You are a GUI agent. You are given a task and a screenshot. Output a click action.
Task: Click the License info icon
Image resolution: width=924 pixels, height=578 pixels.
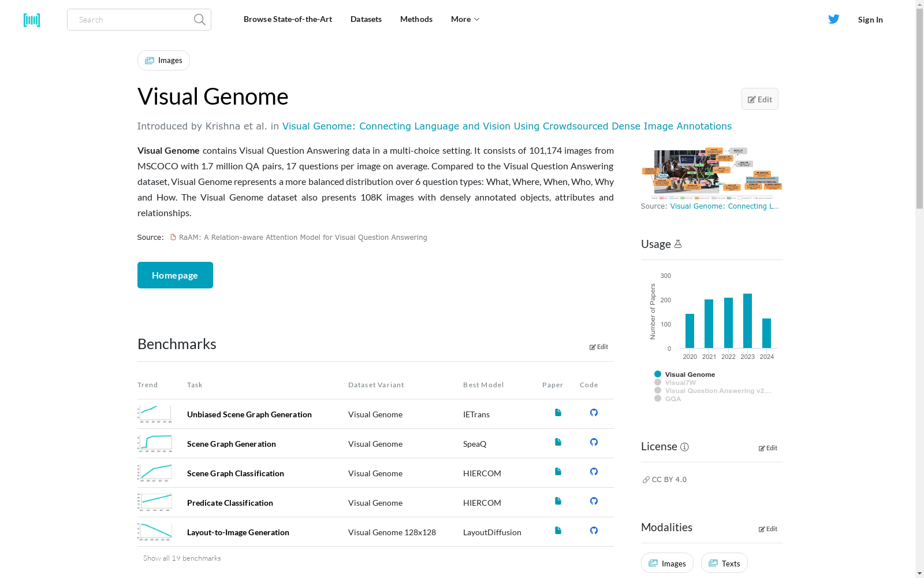tap(684, 447)
